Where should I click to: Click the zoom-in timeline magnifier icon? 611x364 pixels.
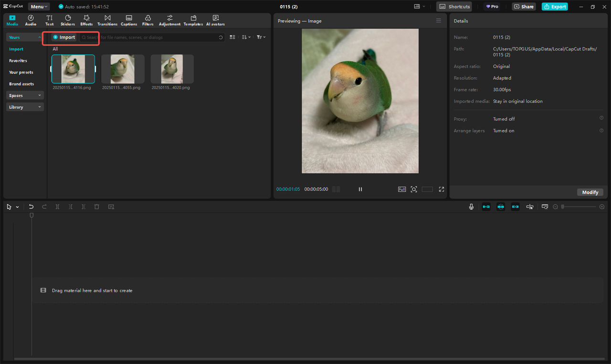tap(602, 207)
